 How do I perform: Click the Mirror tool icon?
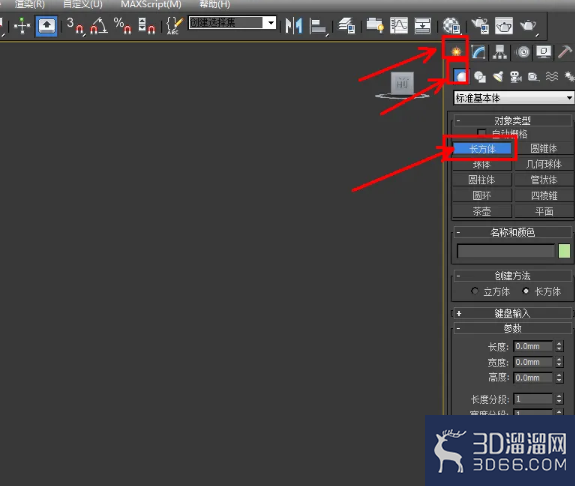(x=294, y=26)
